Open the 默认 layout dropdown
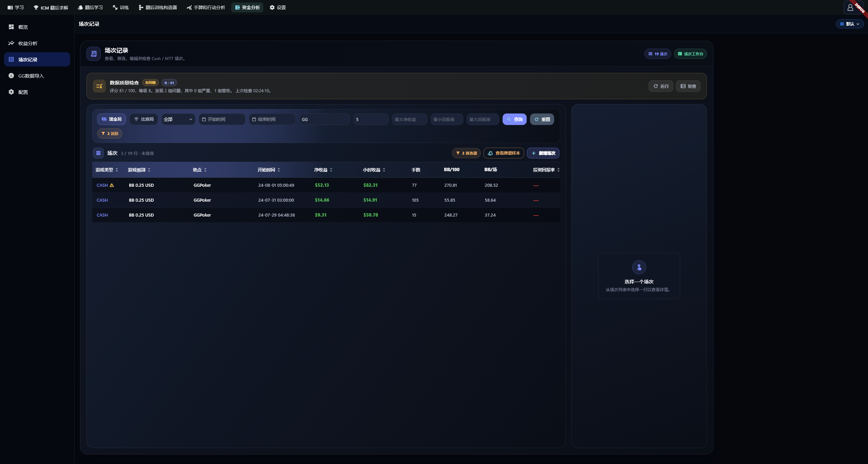Screen dimensions: 868x464 coord(849,24)
